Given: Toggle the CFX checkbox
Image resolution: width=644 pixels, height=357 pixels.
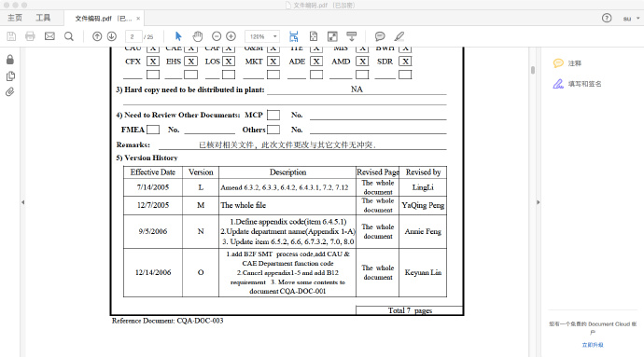Looking at the screenshot, I should coord(153,62).
